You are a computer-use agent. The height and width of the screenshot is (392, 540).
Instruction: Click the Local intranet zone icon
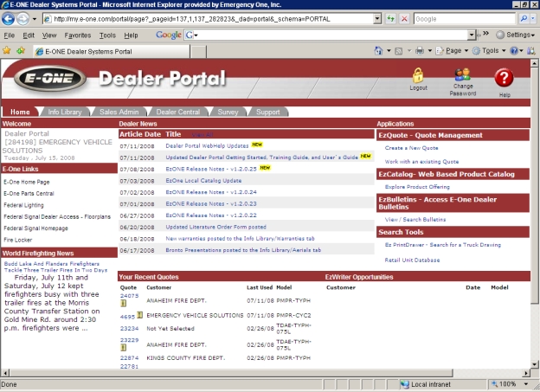point(404,384)
